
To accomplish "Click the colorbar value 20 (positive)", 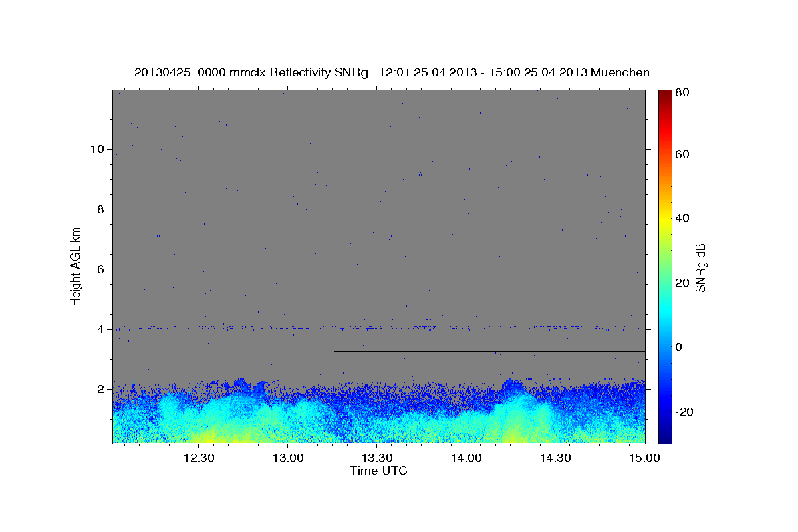I will click(x=682, y=283).
